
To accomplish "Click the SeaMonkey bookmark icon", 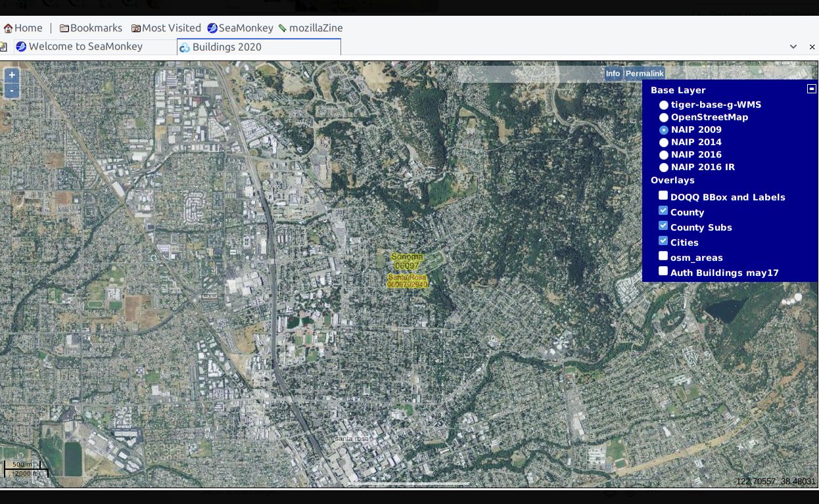I will pos(212,28).
